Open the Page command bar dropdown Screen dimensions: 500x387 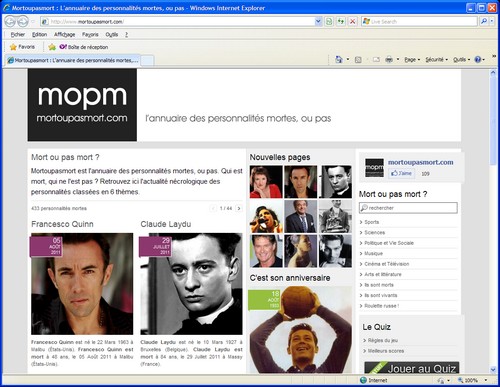(412, 60)
